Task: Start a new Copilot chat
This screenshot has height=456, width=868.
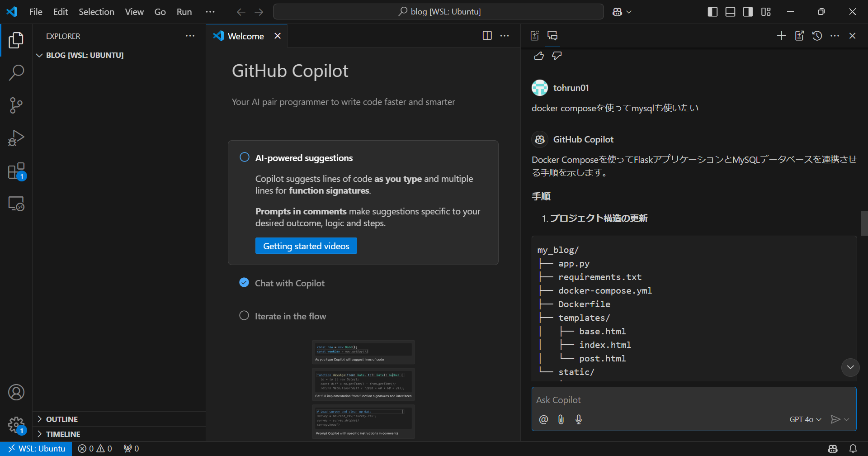Action: click(781, 36)
